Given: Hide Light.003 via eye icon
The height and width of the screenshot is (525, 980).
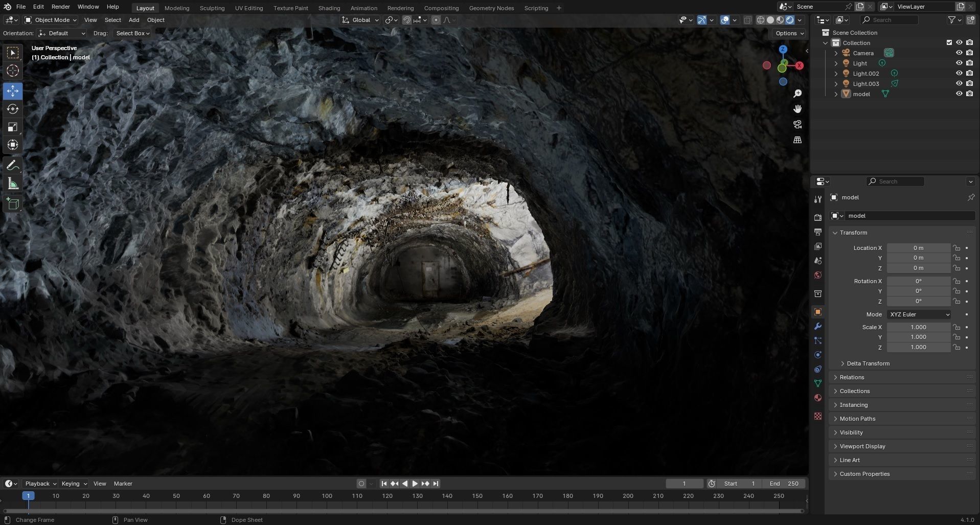Looking at the screenshot, I should (x=959, y=83).
